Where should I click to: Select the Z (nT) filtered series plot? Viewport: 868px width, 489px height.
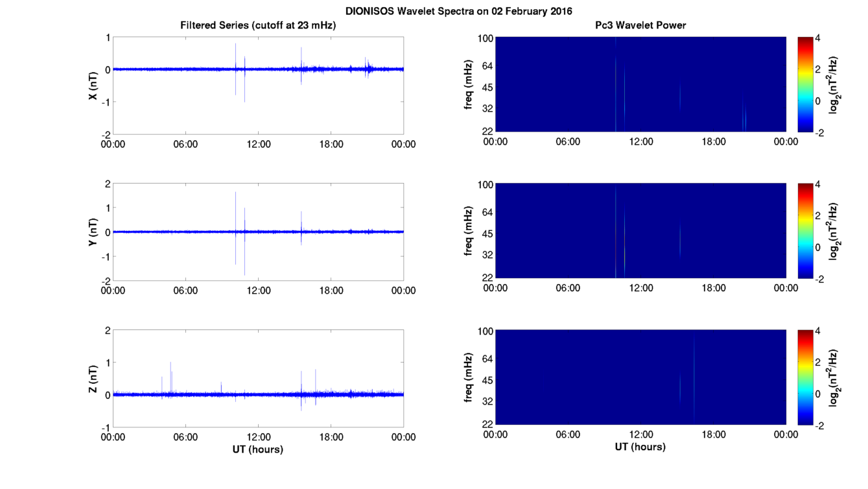[x=258, y=378]
